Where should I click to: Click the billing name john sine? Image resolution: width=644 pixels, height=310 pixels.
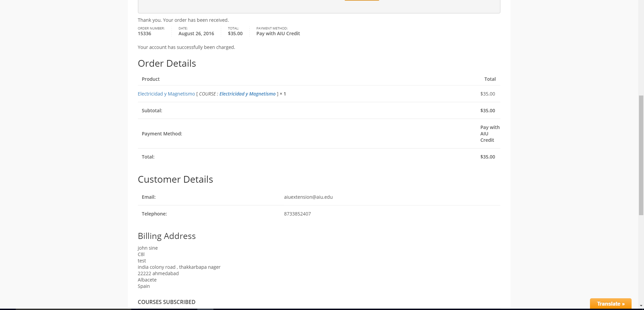tap(148, 248)
